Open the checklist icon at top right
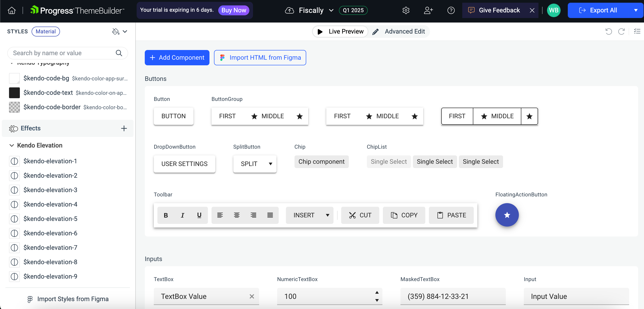The height and width of the screenshot is (309, 644). 637,31
